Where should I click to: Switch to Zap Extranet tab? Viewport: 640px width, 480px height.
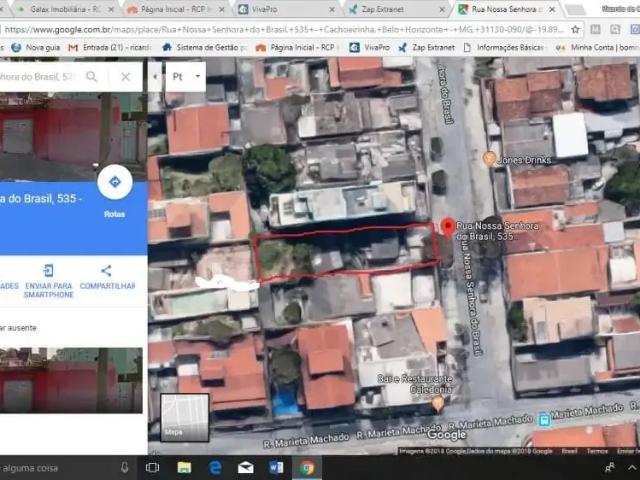click(395, 9)
